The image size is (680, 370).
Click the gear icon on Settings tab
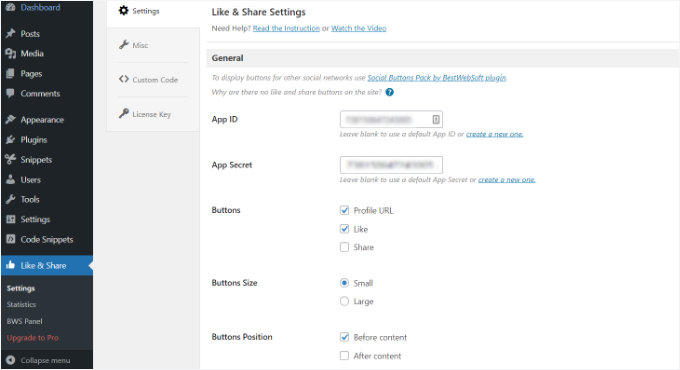tap(124, 10)
